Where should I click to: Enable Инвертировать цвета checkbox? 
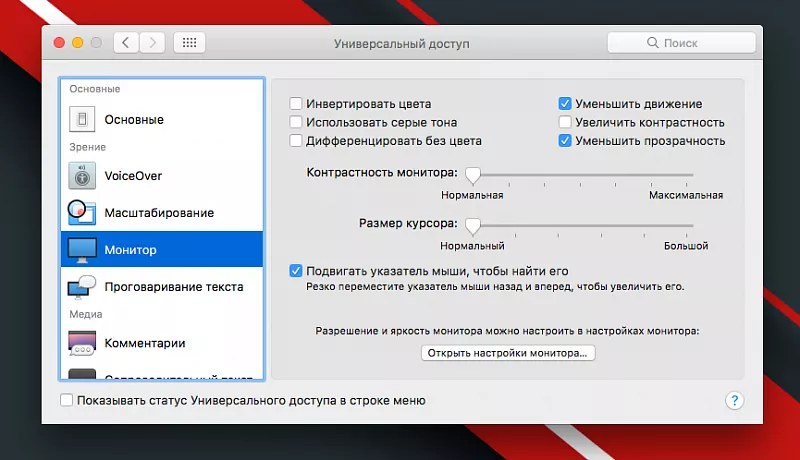point(296,104)
